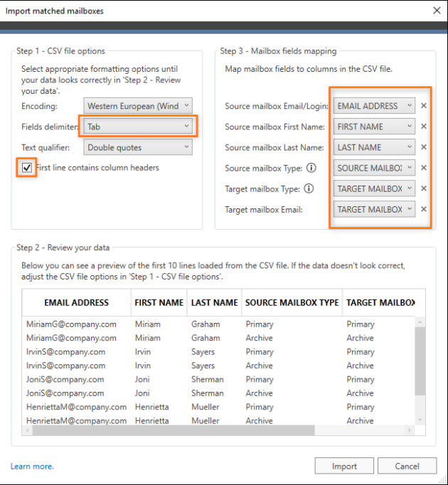Select first MiriamG@company.com Primary row
Image resolution: width=448 pixels, height=485 pixels.
point(218,324)
